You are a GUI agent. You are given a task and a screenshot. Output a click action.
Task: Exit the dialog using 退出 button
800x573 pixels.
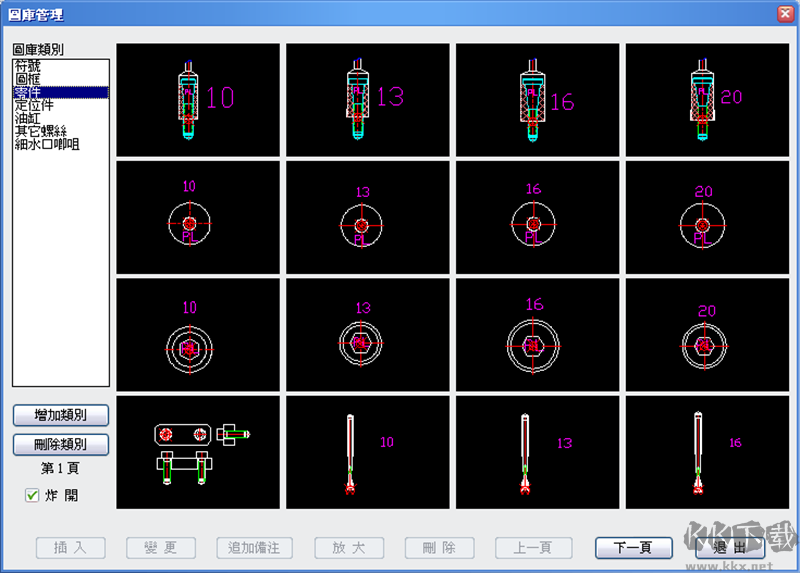tap(730, 548)
